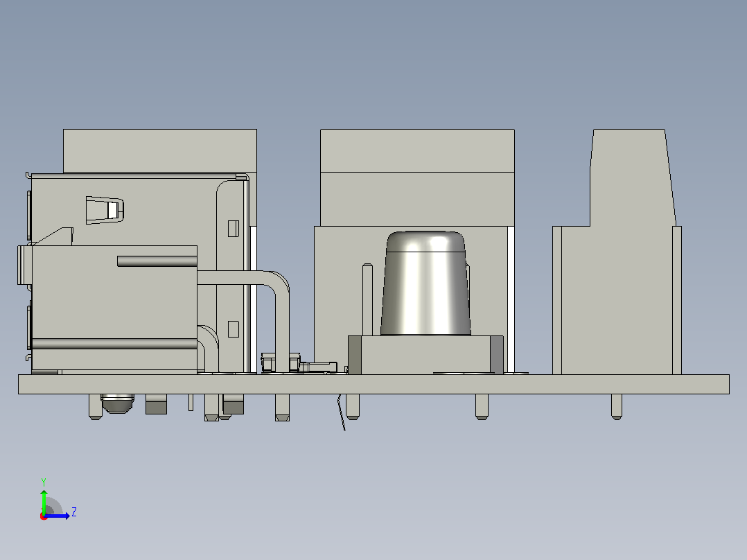The width and height of the screenshot is (747, 560).
Task: Select the horizontal slot bar on connector housing
Action: tap(157, 261)
